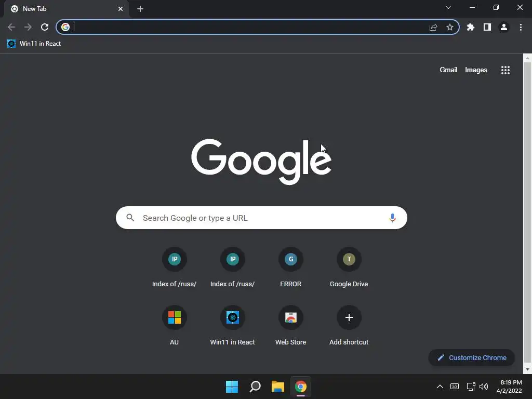Click the Chrome taskbar icon
The image size is (532, 399).
pos(301,387)
